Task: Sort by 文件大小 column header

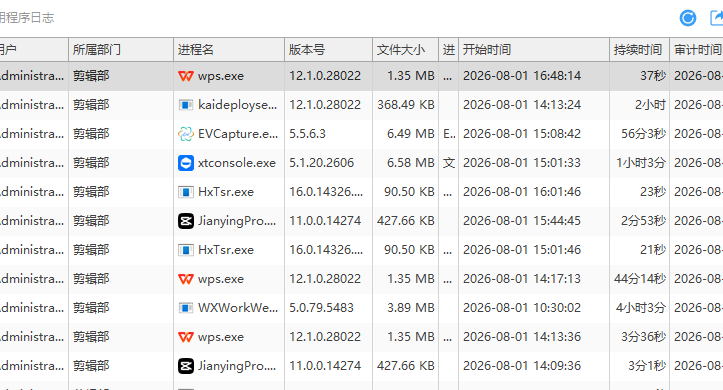Action: [405, 49]
